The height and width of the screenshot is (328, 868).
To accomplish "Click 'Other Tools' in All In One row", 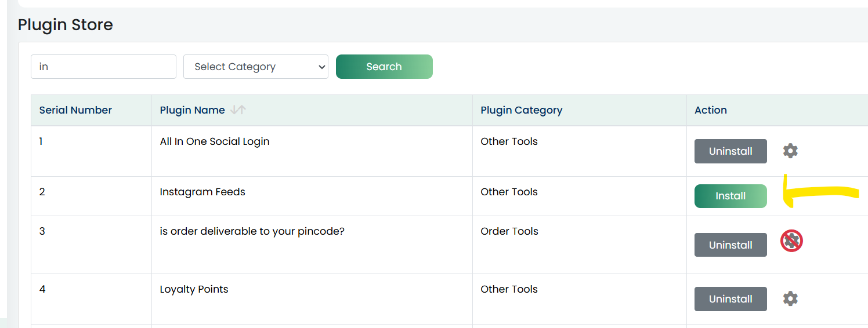I will click(509, 141).
